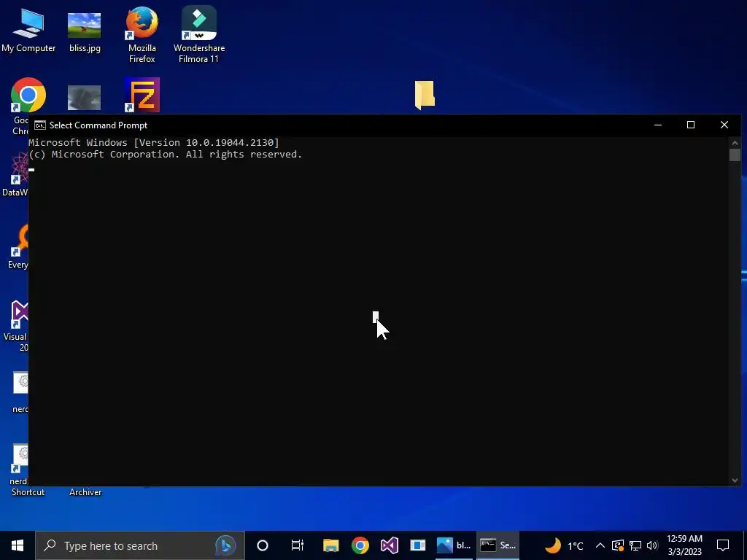
Task: Click the Type here to search box
Action: (x=139, y=545)
